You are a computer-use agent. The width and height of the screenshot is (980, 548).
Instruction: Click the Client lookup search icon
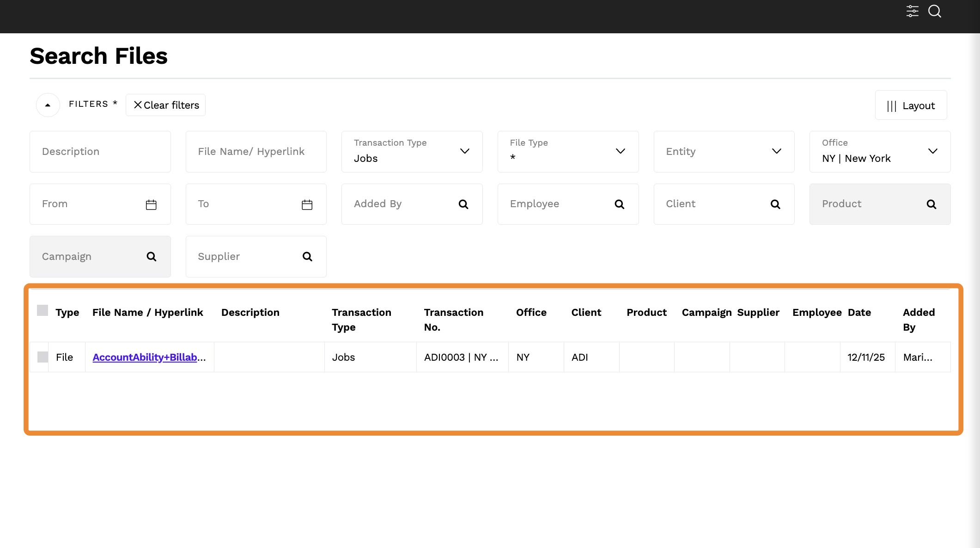click(775, 204)
